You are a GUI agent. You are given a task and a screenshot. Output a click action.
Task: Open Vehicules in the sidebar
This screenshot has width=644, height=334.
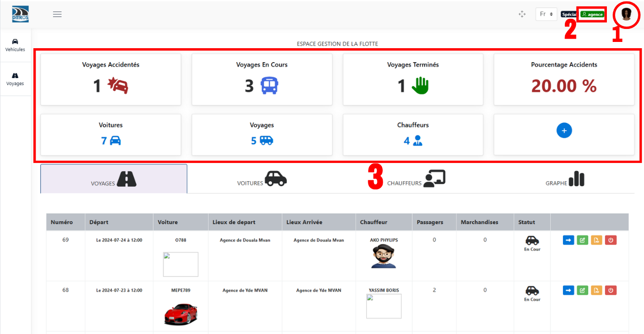tap(15, 45)
